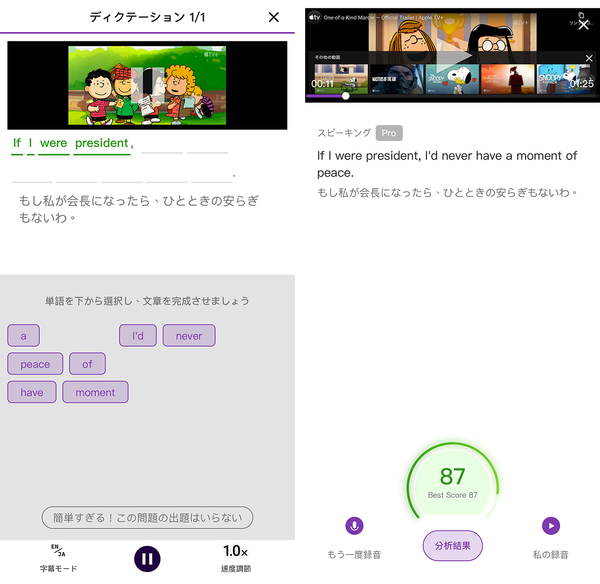Click the Apple TV channel logo
600x584 pixels.
tap(315, 17)
